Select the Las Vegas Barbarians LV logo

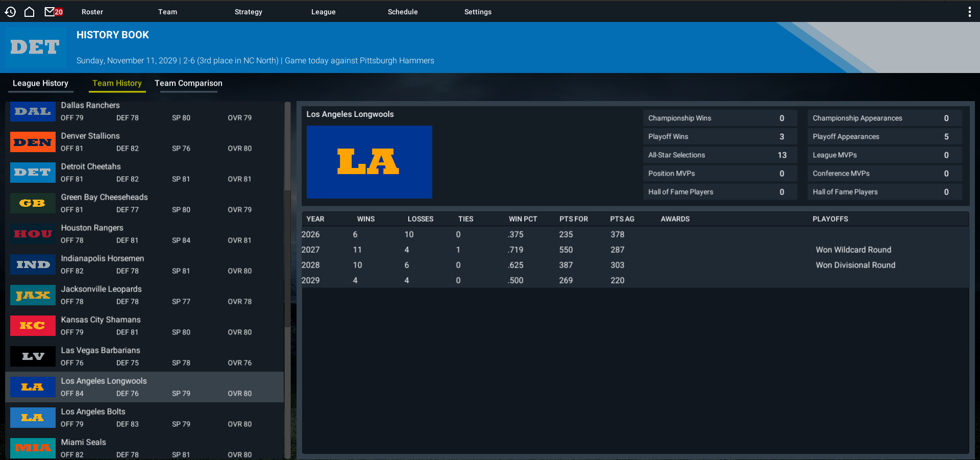click(x=33, y=356)
